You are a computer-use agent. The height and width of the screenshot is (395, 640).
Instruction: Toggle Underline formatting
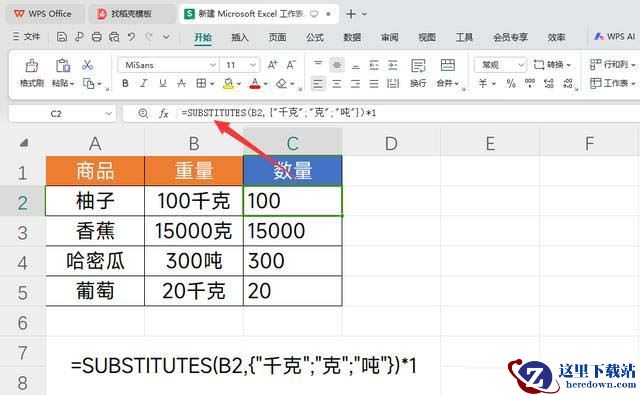pyautogui.click(x=162, y=84)
